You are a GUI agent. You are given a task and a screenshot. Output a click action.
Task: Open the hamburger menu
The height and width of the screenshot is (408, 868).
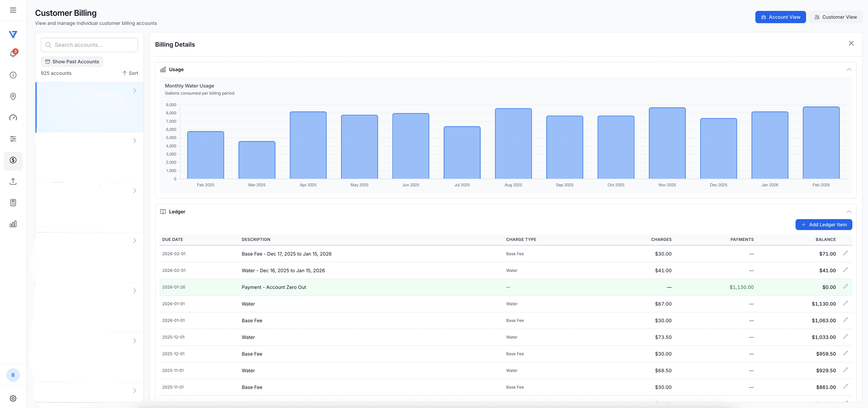13,10
